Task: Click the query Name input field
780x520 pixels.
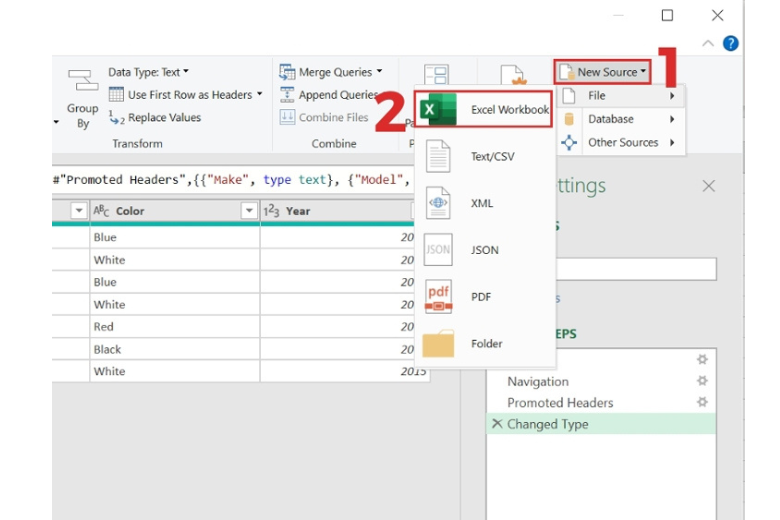Action: 630,269
